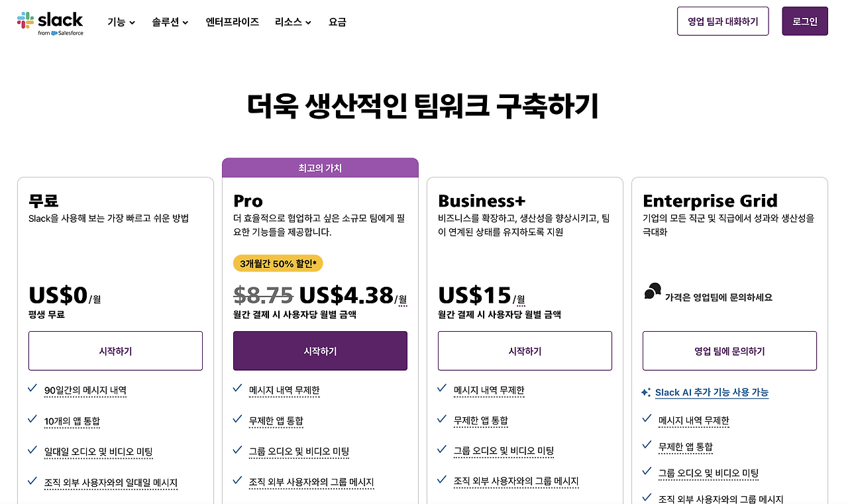Open the 솔루션 dropdown menu
This screenshot has height=504, width=848.
tap(168, 22)
